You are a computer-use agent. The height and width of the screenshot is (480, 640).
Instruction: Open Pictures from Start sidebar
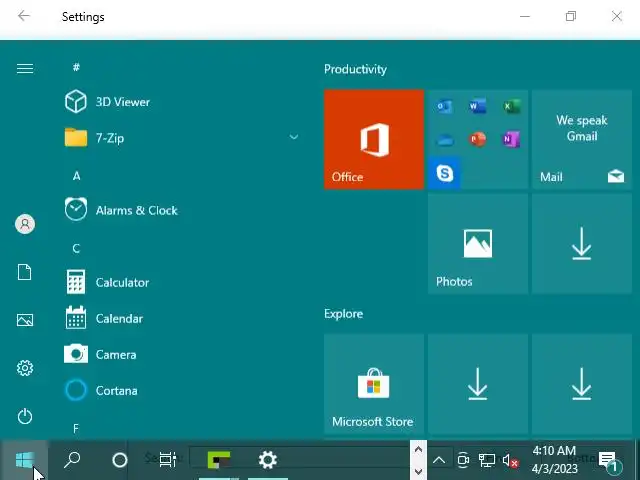point(25,320)
